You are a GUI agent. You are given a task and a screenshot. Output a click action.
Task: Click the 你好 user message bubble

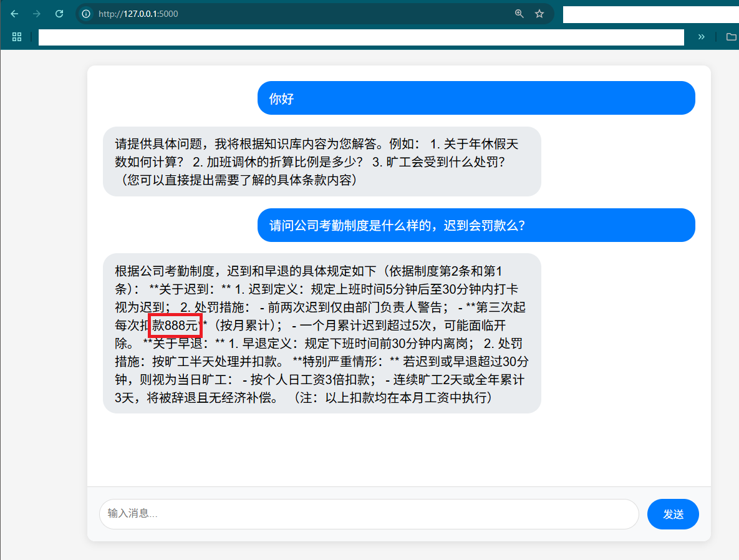(476, 98)
